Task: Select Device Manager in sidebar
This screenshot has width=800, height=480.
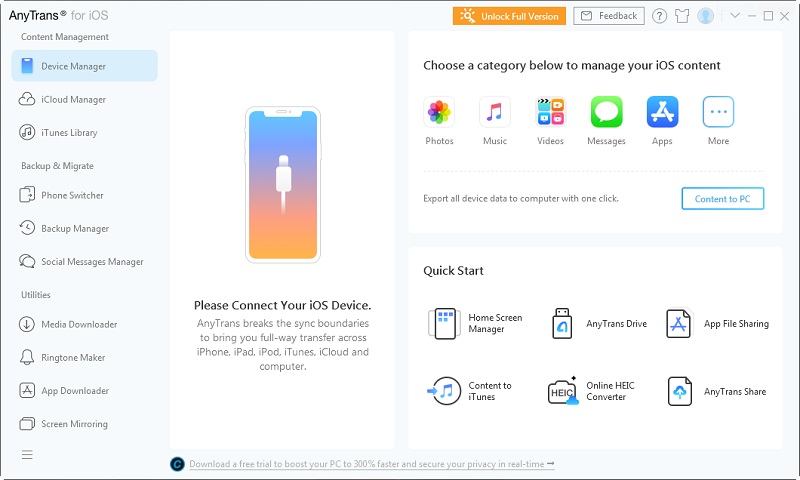Action: (85, 66)
